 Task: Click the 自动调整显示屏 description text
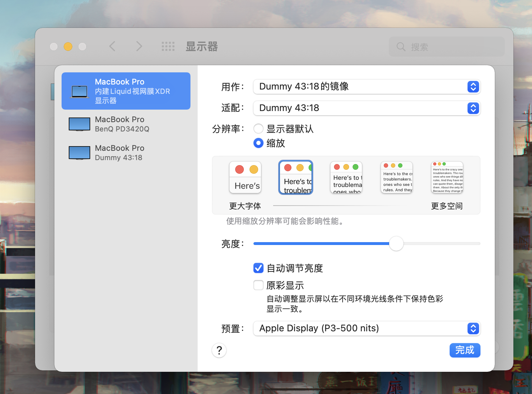355,304
